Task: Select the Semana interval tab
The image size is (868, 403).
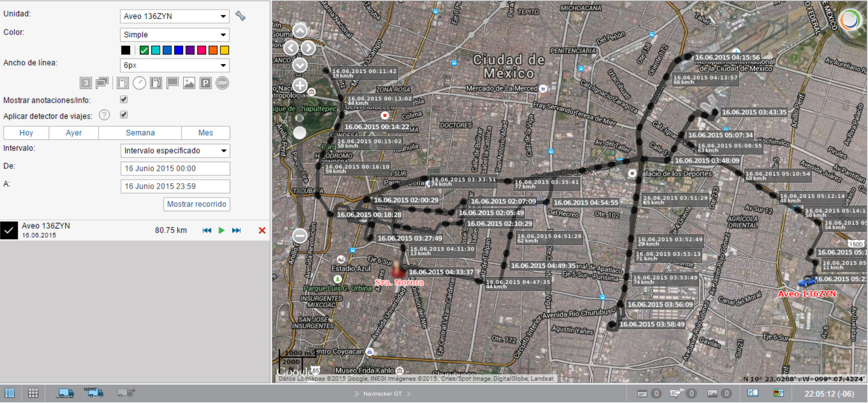Action: click(x=140, y=133)
